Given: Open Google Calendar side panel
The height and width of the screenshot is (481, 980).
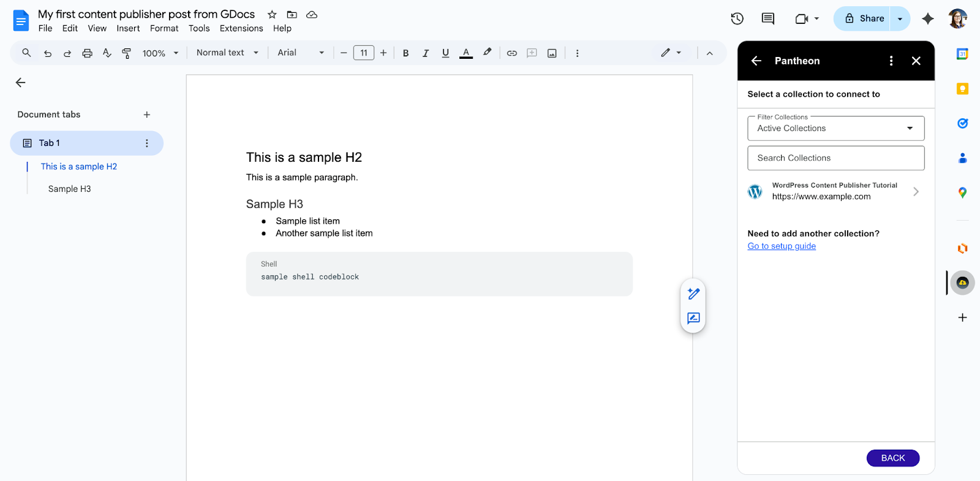Looking at the screenshot, I should (962, 54).
